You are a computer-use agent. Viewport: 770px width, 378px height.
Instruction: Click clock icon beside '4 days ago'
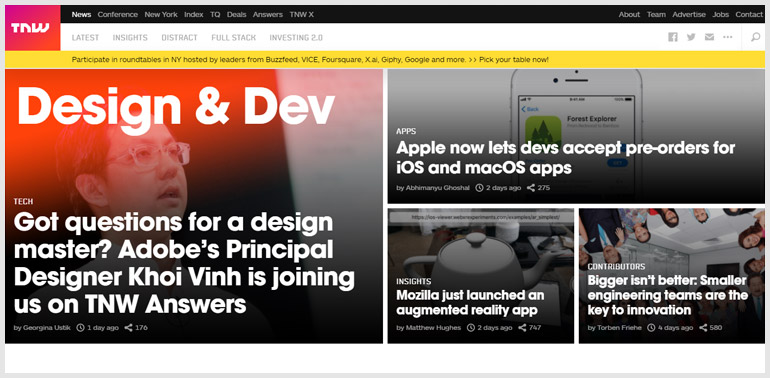pos(651,327)
